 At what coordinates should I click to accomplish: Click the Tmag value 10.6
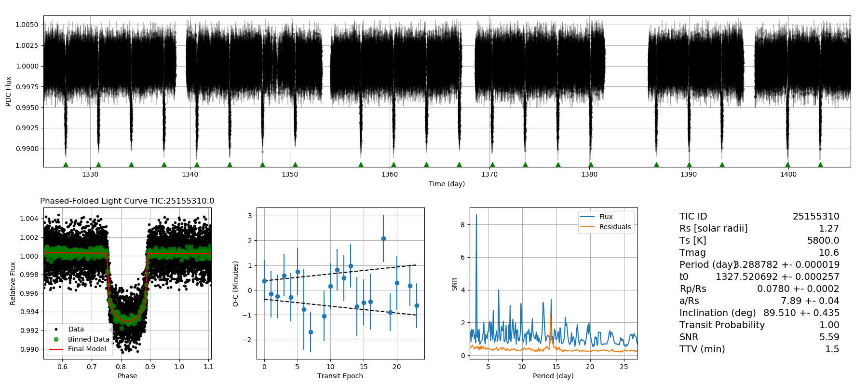(x=829, y=253)
